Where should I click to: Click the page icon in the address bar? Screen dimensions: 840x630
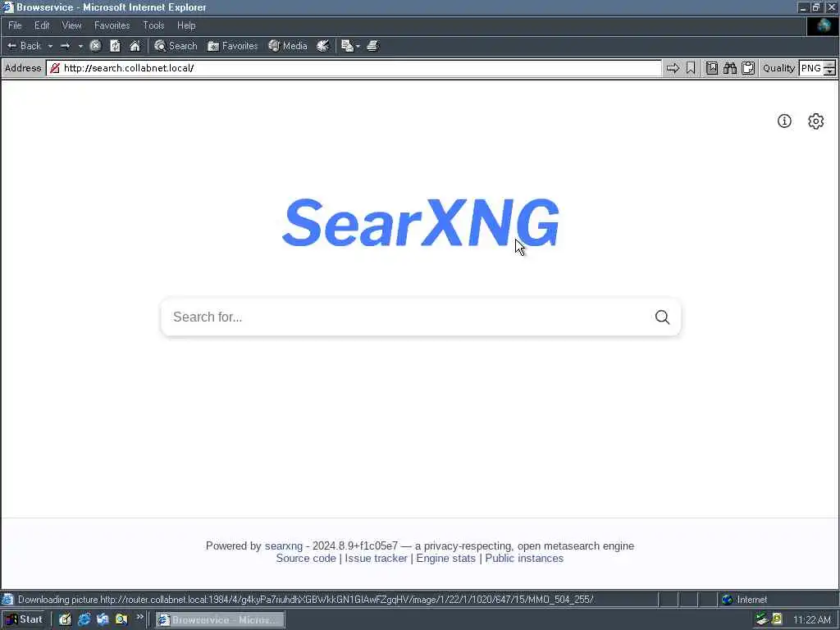point(55,68)
